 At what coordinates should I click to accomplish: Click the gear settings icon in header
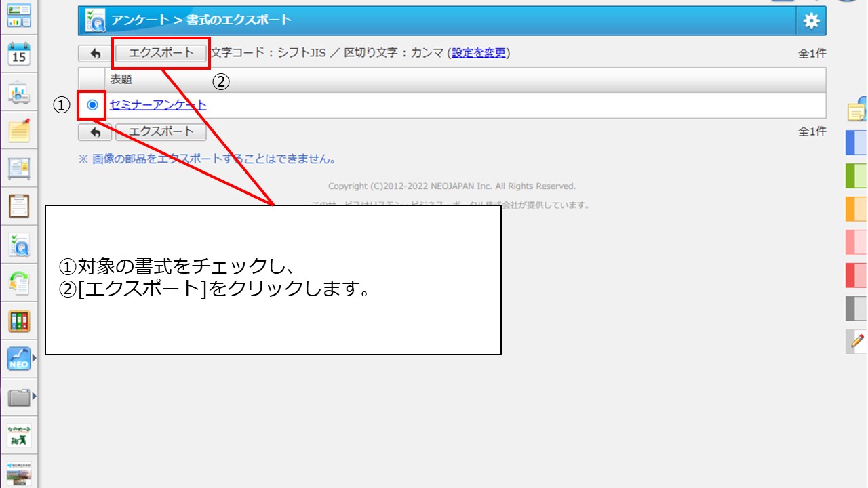coord(811,21)
